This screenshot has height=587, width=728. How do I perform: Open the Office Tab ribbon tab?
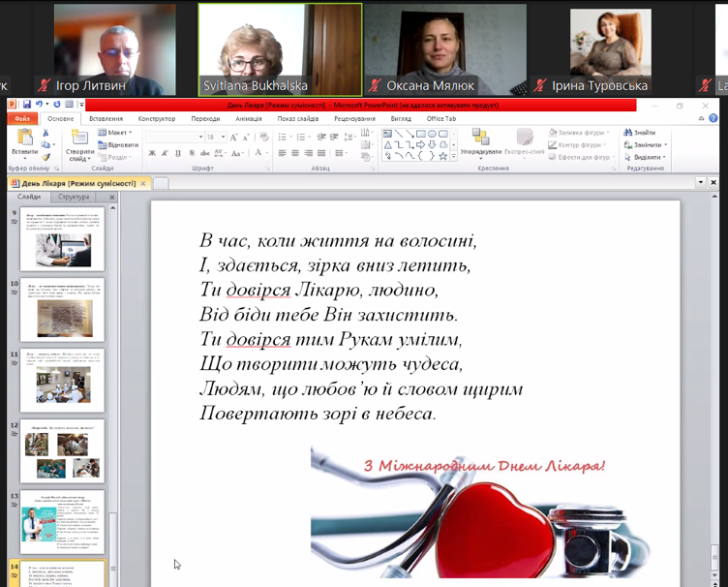pyautogui.click(x=441, y=118)
